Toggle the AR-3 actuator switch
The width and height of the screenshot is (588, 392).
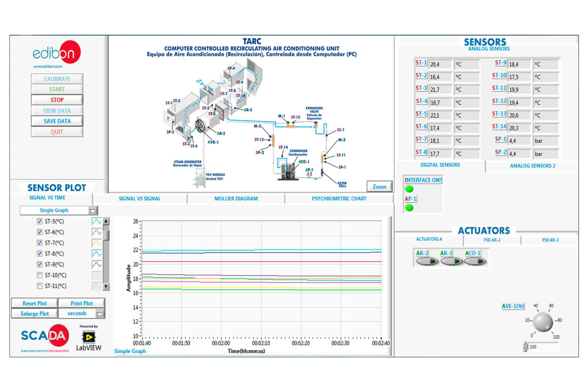click(x=451, y=261)
